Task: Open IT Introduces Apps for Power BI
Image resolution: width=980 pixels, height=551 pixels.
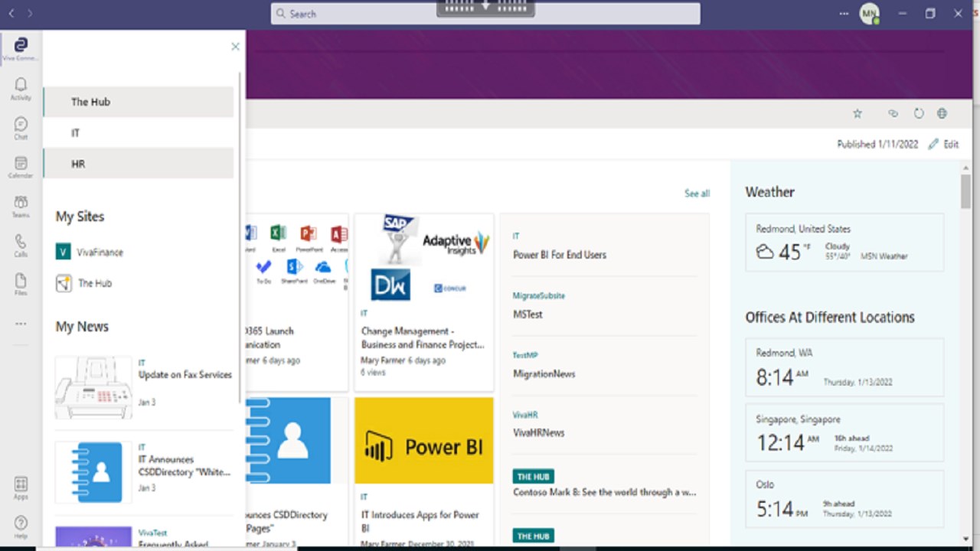Action: 420,521
